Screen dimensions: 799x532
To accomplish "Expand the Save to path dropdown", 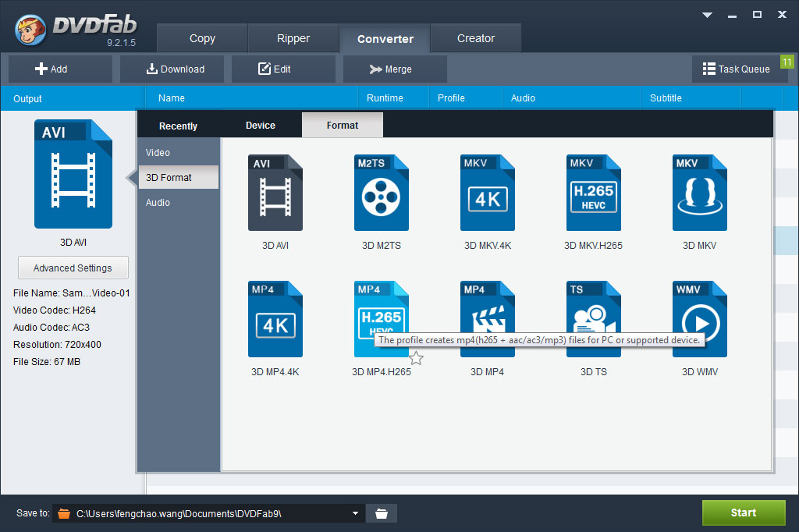I will (355, 513).
